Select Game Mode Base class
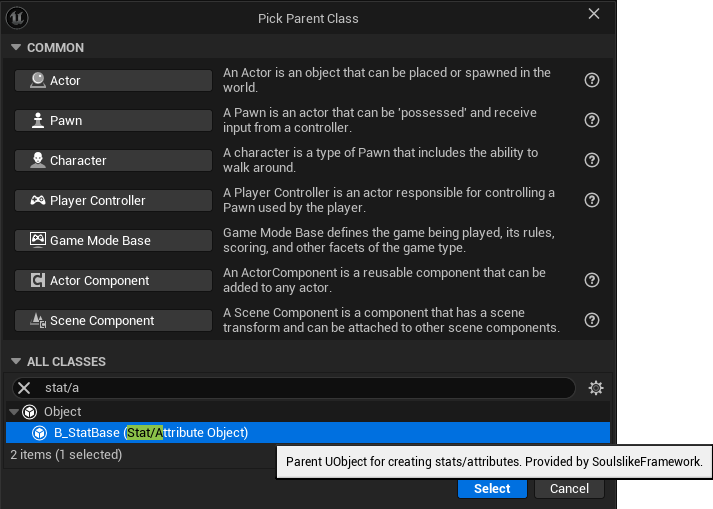The width and height of the screenshot is (713, 509). 113,241
